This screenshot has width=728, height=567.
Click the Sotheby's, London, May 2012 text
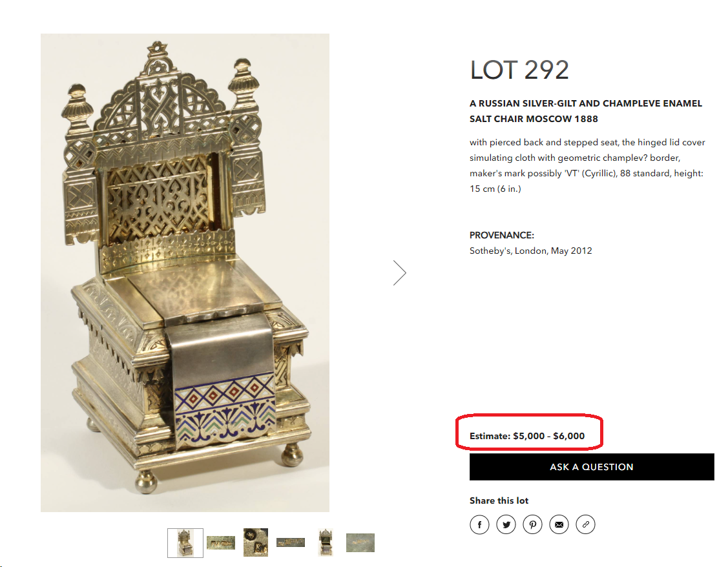(x=531, y=251)
